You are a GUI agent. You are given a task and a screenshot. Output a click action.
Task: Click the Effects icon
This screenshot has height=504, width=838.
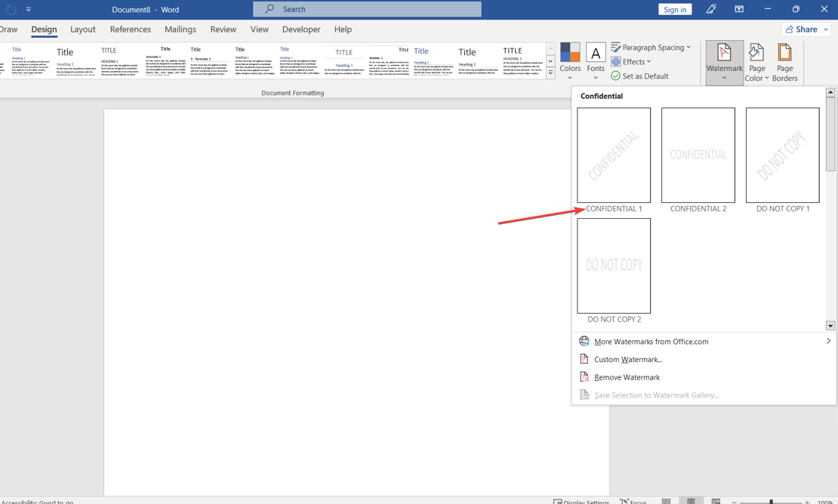[x=616, y=61]
